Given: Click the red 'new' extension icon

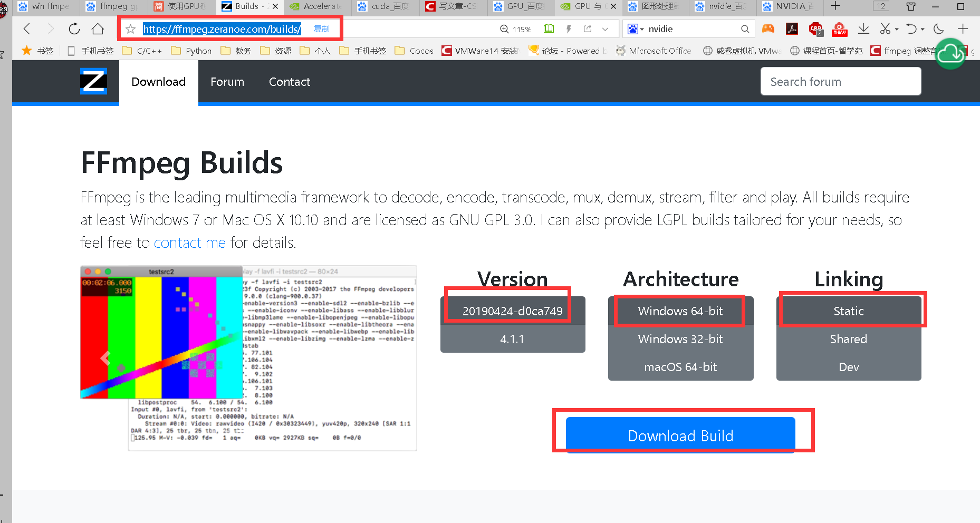Looking at the screenshot, I should point(839,29).
